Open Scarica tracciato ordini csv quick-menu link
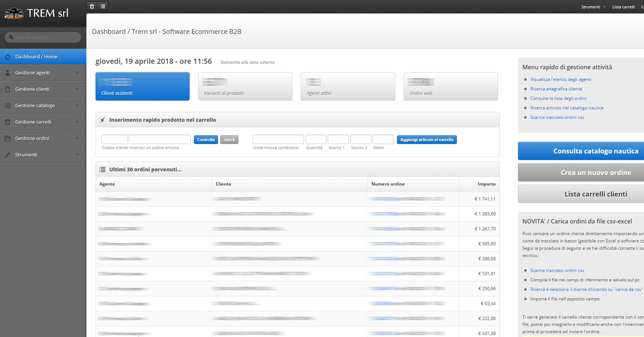644x337 pixels. click(x=557, y=118)
